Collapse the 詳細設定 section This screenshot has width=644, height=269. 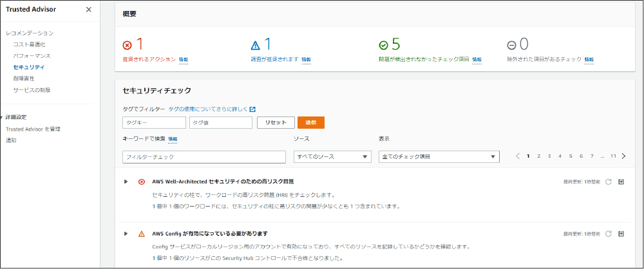click(x=2, y=117)
